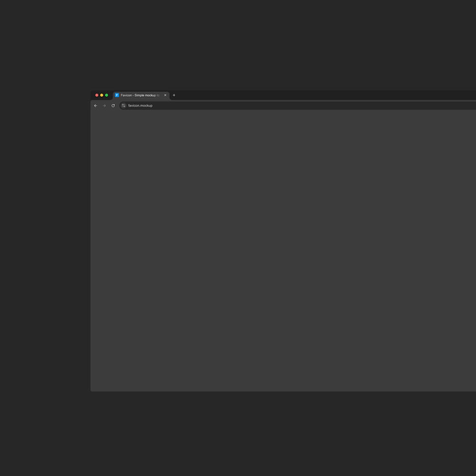Refresh the page using the reload icon
The image size is (476, 476).
[113, 106]
